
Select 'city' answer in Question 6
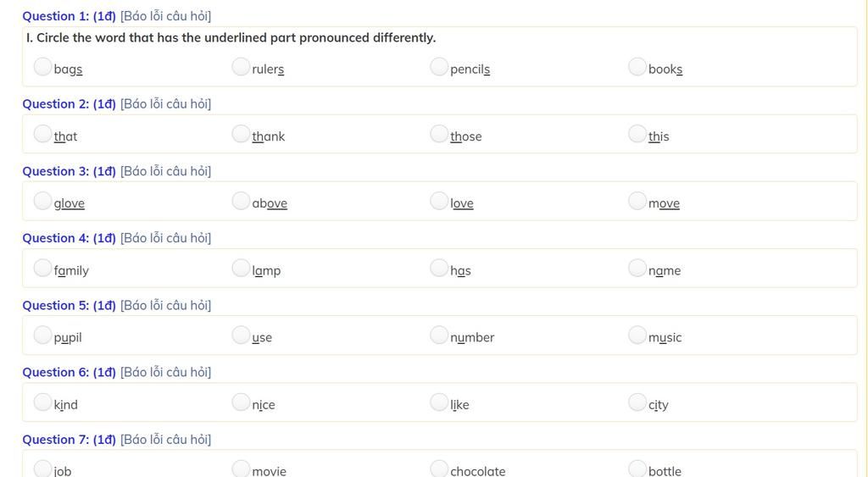coord(637,402)
